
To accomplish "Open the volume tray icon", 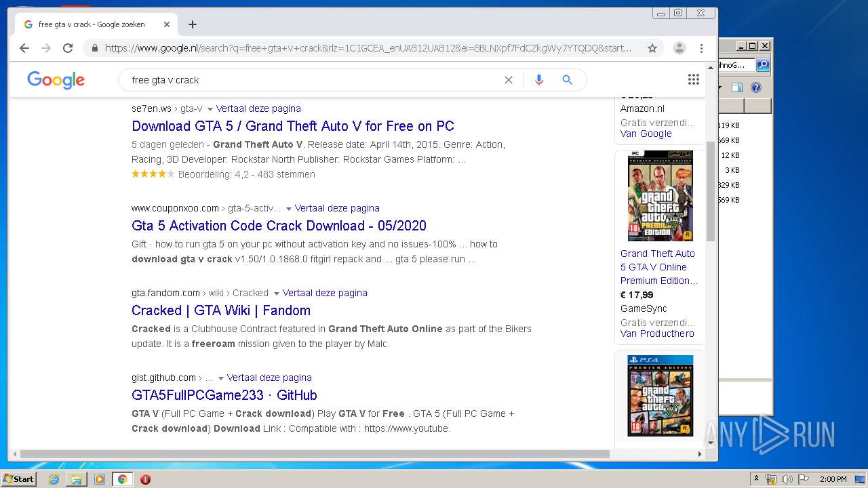I will click(x=787, y=479).
